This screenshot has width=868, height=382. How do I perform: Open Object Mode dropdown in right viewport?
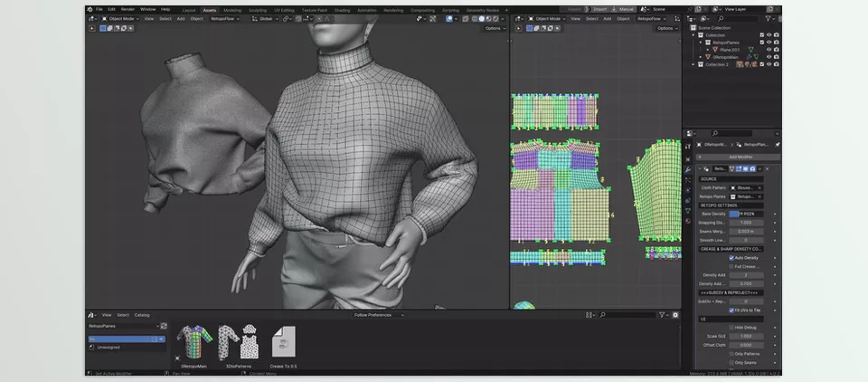pos(549,18)
